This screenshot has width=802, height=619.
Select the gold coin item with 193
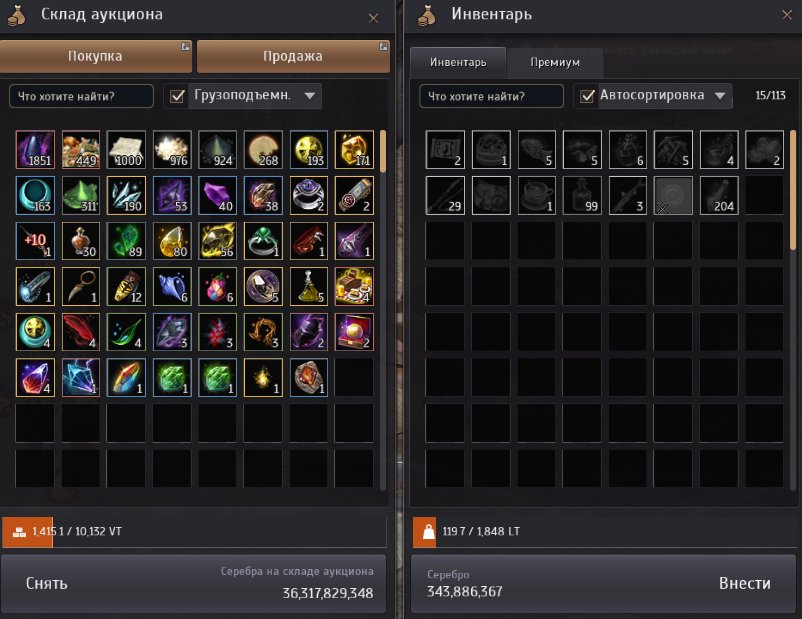pyautogui.click(x=309, y=149)
